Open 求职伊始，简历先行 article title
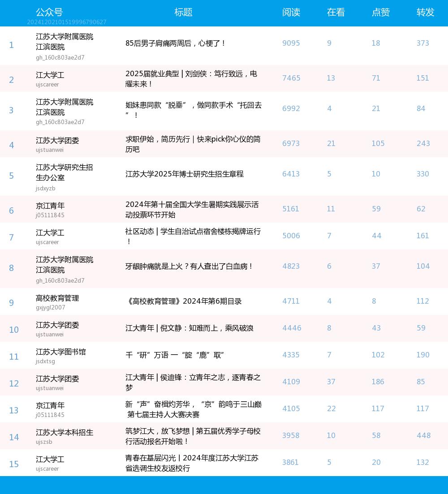This screenshot has width=448, height=494. click(x=193, y=144)
